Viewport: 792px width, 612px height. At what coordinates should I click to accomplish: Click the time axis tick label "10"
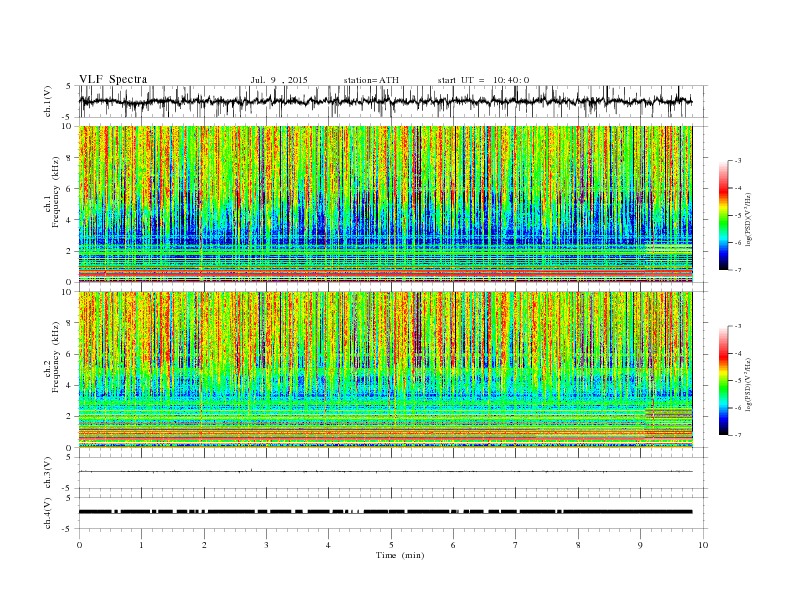pyautogui.click(x=703, y=545)
